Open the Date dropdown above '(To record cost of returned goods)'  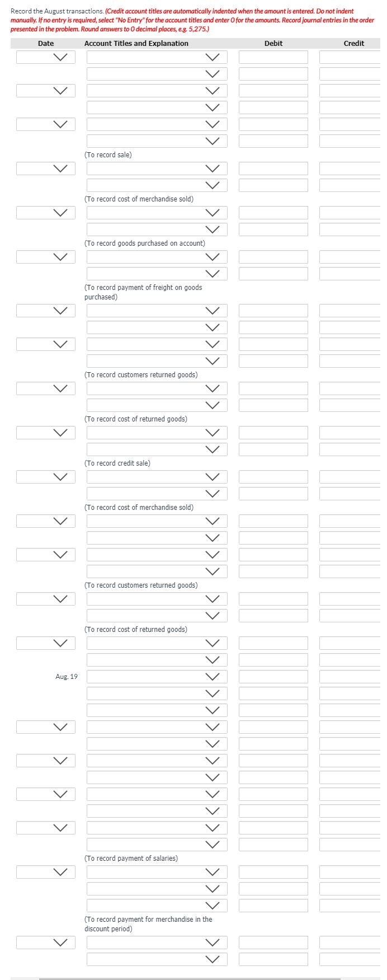click(x=45, y=388)
